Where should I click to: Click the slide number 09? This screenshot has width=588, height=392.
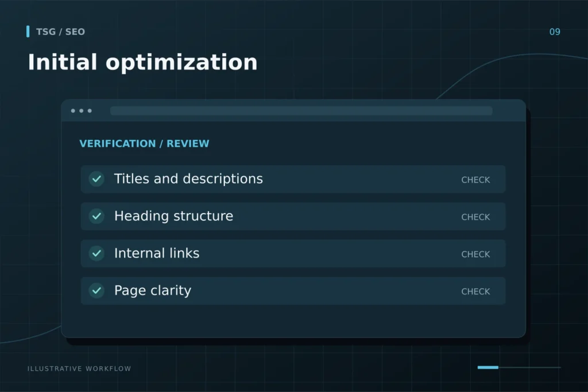point(555,32)
